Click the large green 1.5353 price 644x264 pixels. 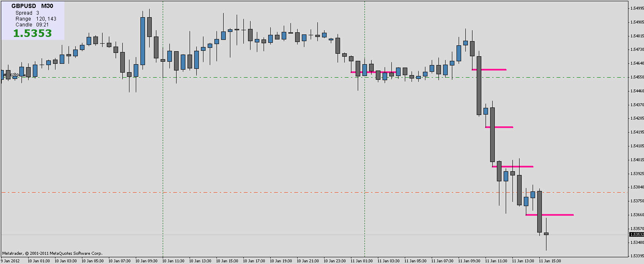(32, 33)
